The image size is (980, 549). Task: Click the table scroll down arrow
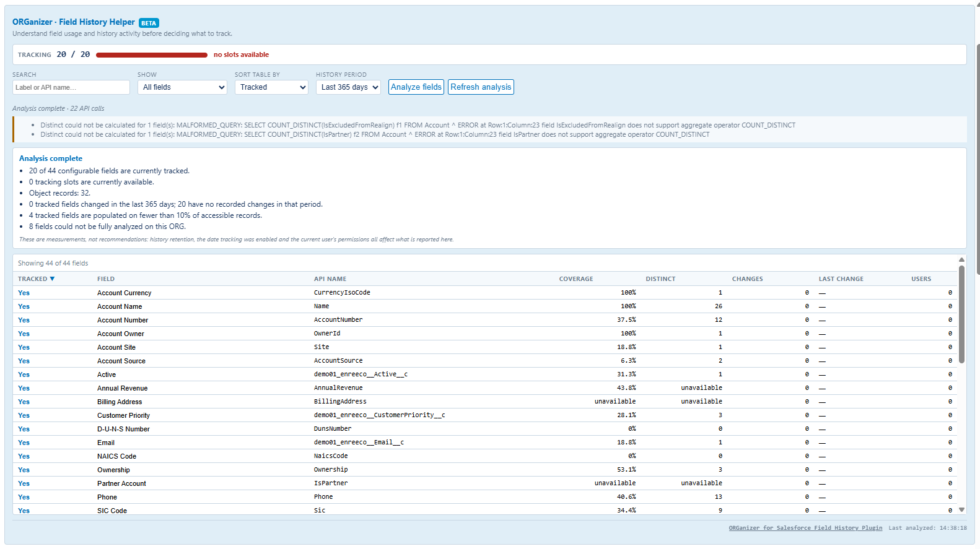point(961,510)
